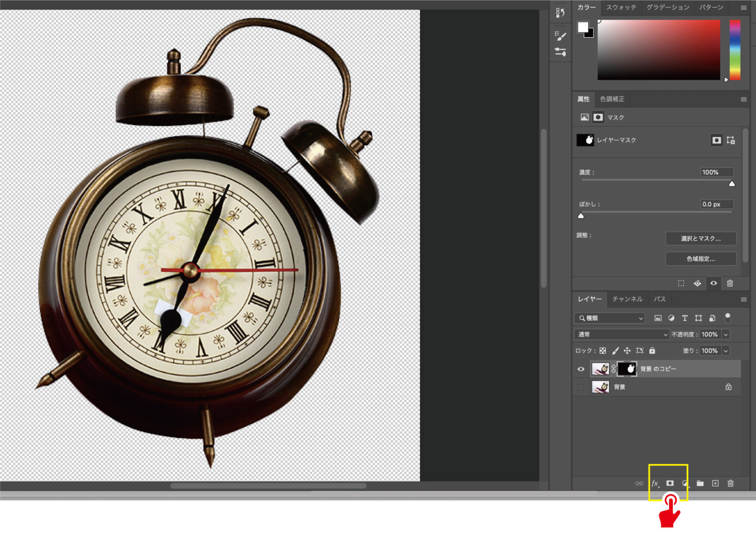Create a new group folder icon

[700, 483]
